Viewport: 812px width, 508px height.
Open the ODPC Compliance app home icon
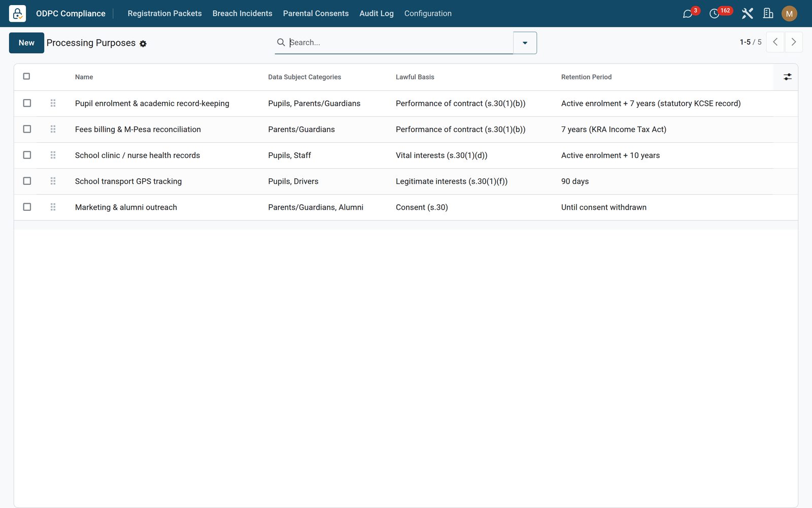tap(17, 13)
